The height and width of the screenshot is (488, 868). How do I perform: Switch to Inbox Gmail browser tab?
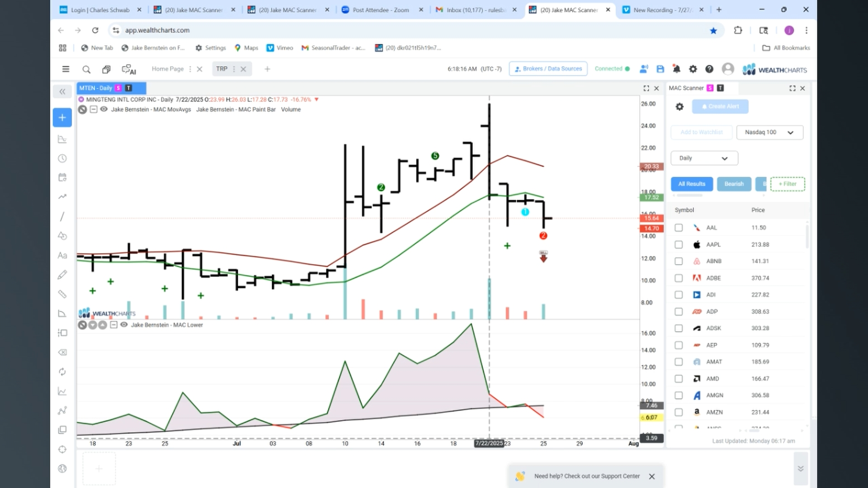[477, 10]
